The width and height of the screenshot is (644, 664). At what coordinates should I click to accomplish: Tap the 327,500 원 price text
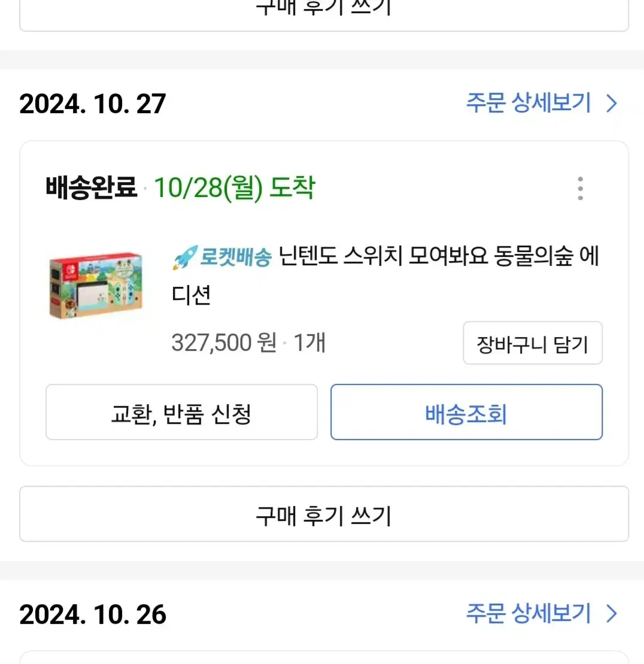point(224,342)
